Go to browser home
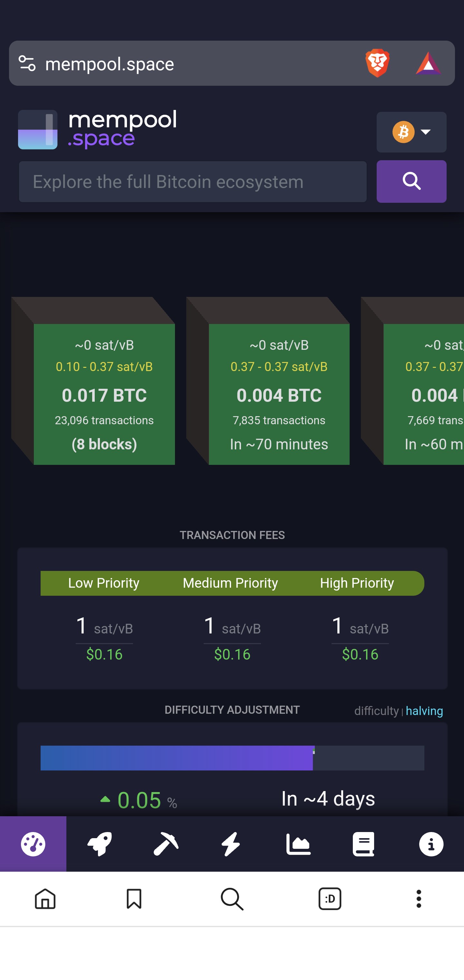 [x=45, y=898]
